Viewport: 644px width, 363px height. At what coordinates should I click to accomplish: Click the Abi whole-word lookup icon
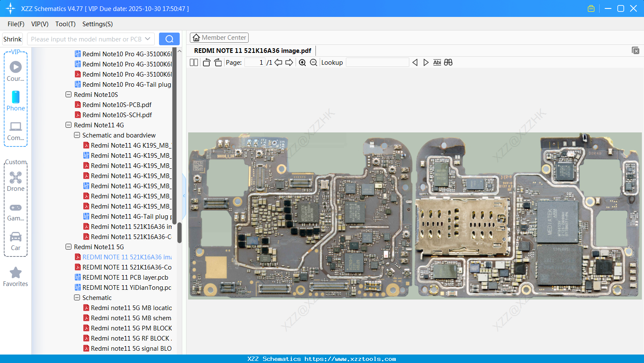coord(437,62)
